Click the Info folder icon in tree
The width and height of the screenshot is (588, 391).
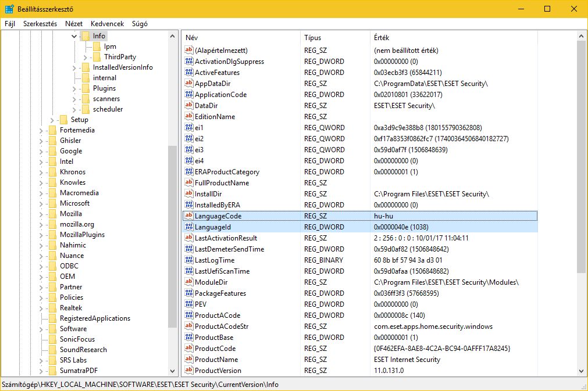(85, 36)
